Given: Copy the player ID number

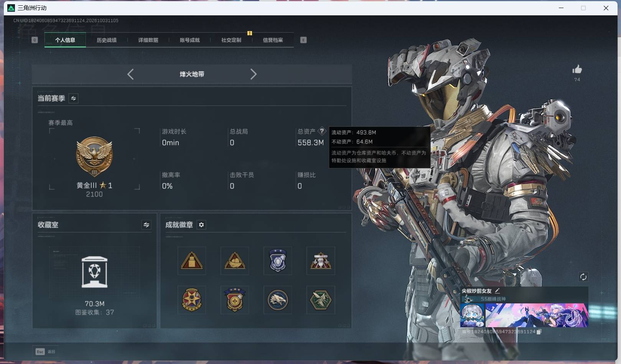Looking at the screenshot, I should point(539,332).
